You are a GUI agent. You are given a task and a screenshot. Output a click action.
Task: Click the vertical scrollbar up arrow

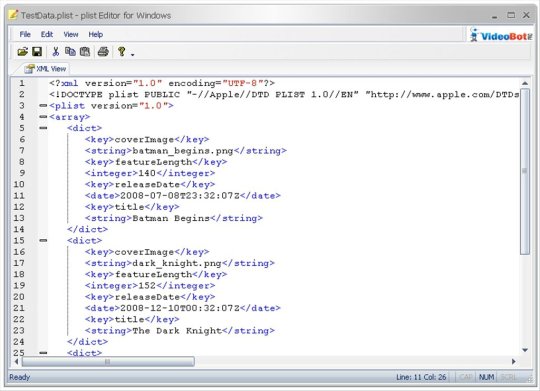click(525, 83)
